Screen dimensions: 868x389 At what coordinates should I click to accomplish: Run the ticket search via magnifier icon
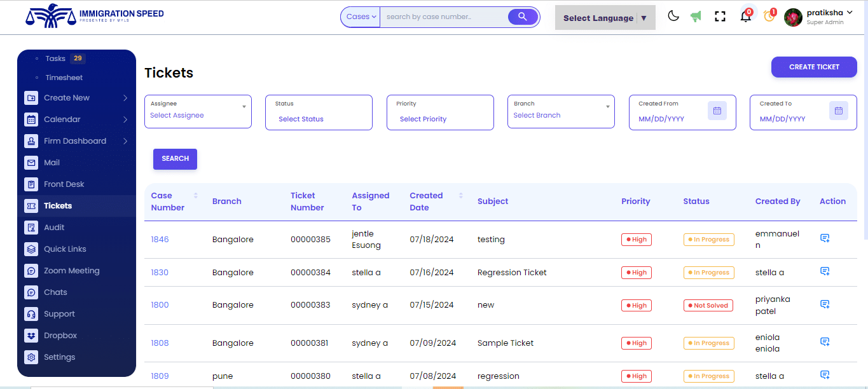click(523, 17)
